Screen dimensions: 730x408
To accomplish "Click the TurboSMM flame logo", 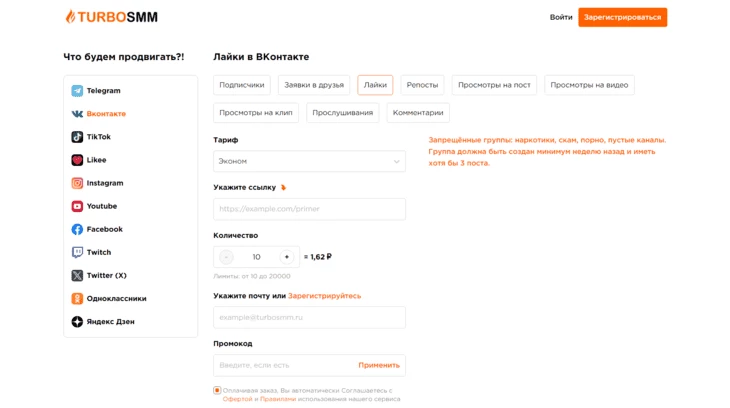I will (70, 17).
